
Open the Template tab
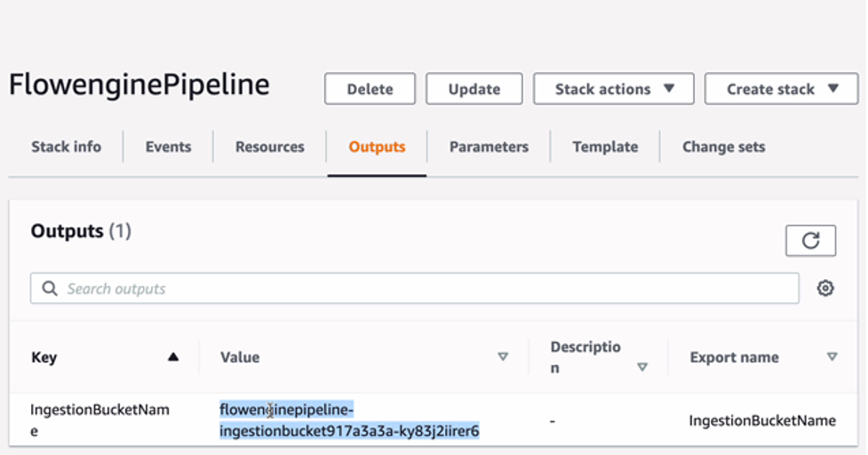click(605, 147)
